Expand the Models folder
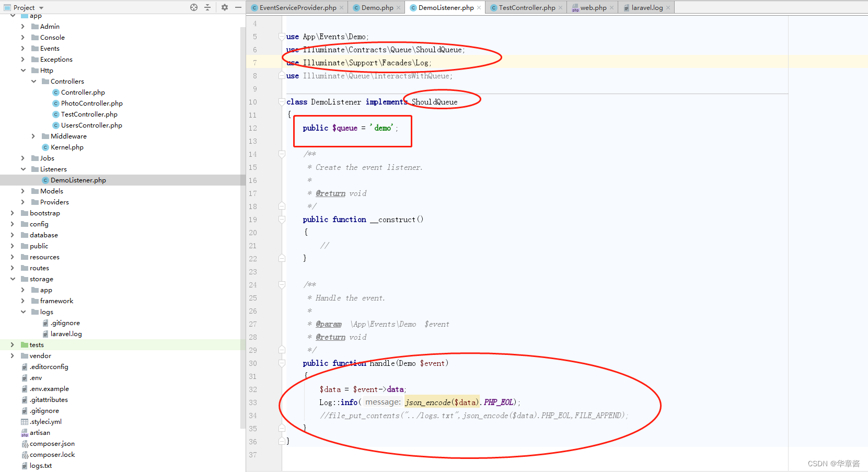The image size is (868, 472). coord(22,191)
